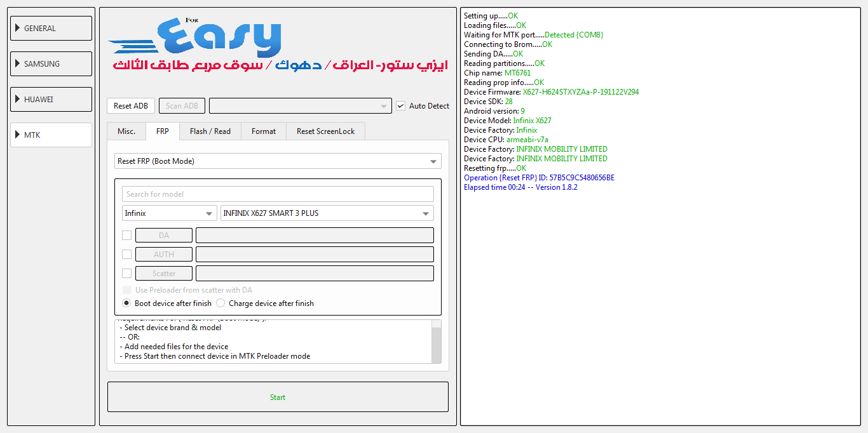Open the Reset ScreenLock tab
Image resolution: width=868 pixels, height=433 pixels.
point(326,131)
